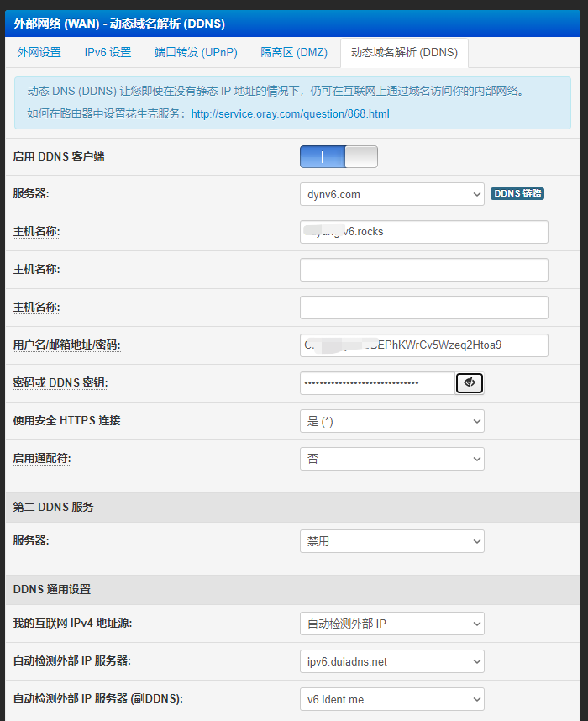This screenshot has height=721, width=588.
Task: Switch to the IPv6 设置 tab
Action: pyautogui.click(x=108, y=51)
